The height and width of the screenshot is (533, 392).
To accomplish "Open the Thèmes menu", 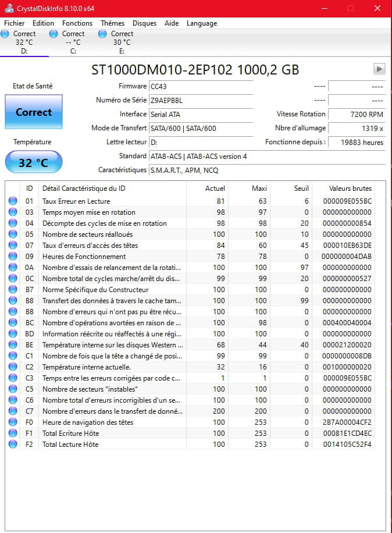I will pos(112,23).
